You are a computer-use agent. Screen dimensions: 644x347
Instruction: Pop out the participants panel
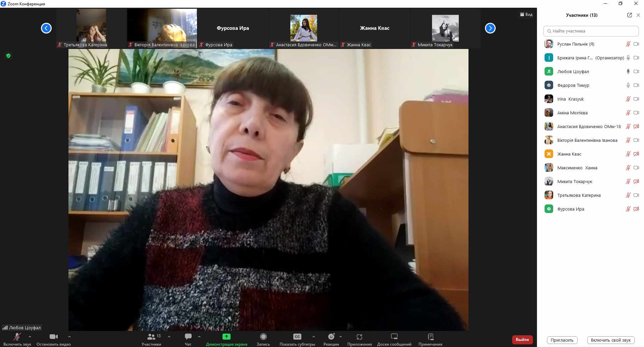tap(629, 15)
